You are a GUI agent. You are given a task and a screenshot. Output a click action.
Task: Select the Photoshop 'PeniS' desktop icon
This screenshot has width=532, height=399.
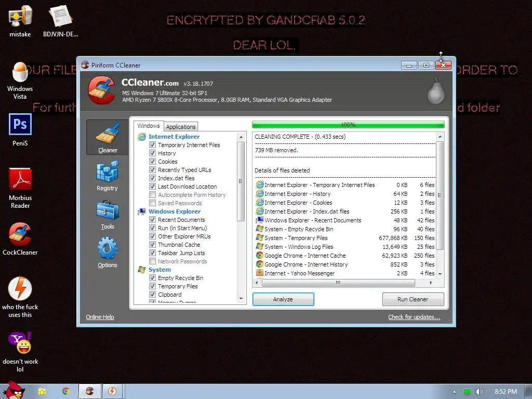point(20,130)
